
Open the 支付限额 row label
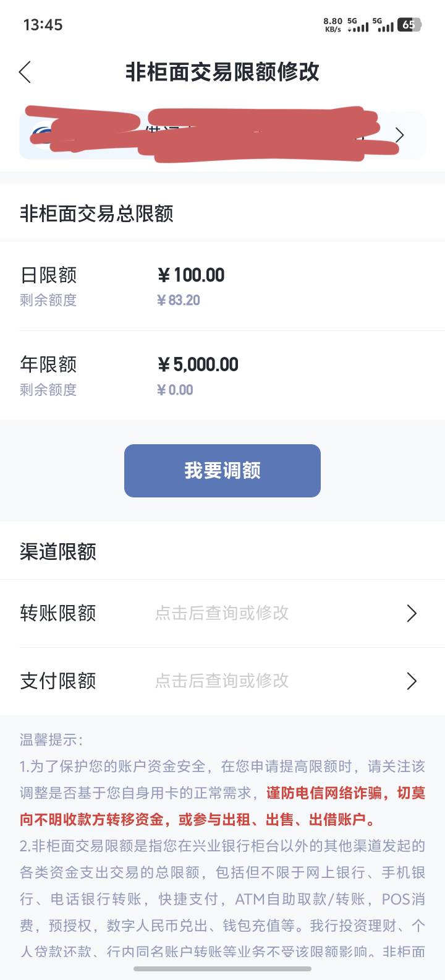click(x=58, y=681)
